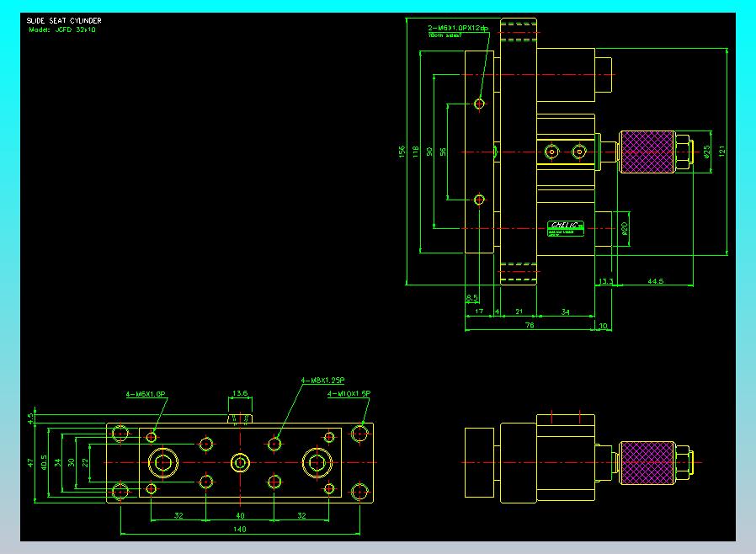Click the ø20 diameter dimension
The image size is (756, 554).
(x=625, y=228)
